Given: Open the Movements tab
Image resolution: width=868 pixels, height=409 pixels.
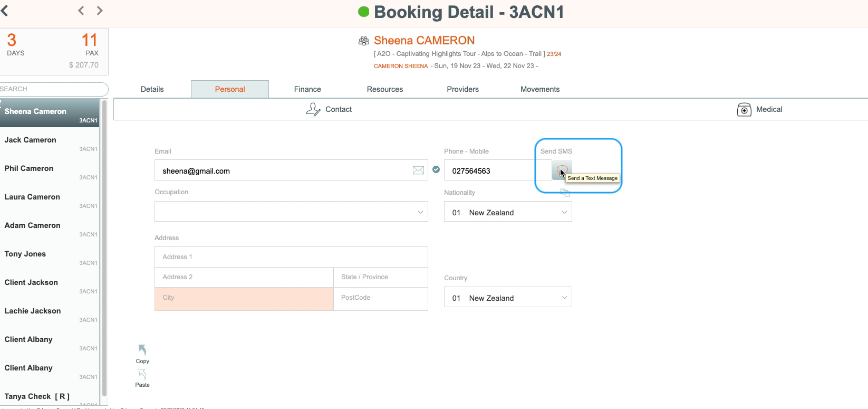Looking at the screenshot, I should click(540, 89).
